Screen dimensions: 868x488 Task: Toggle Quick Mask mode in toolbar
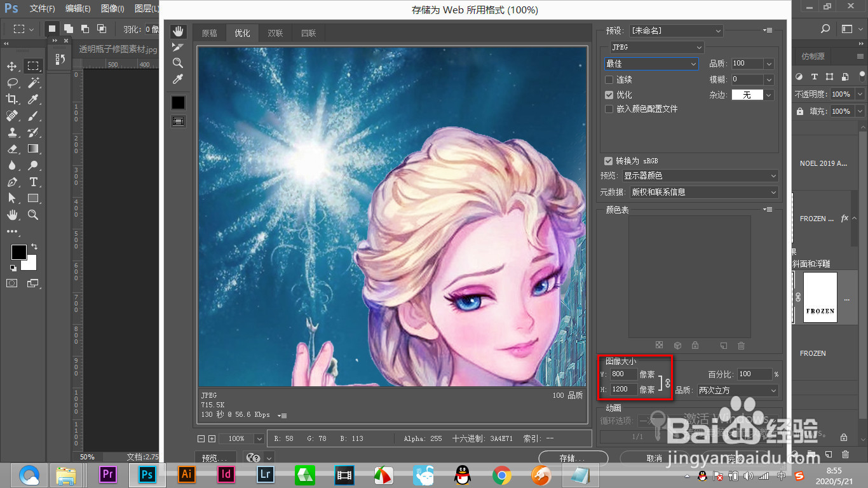coord(12,283)
